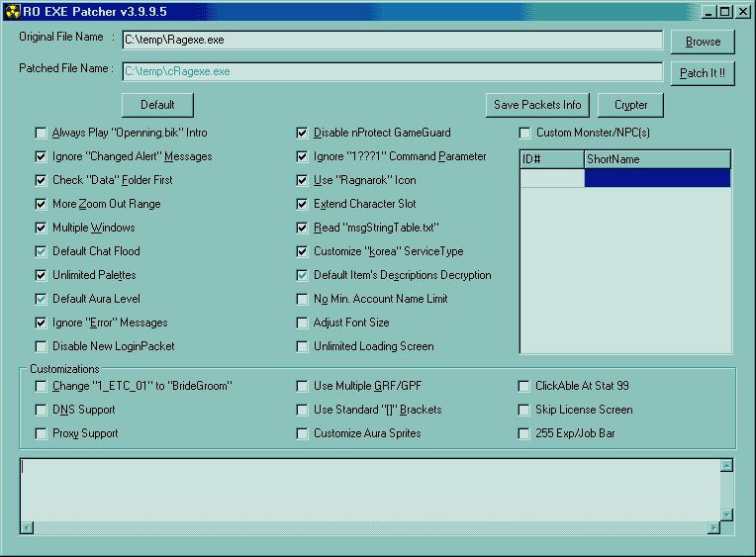The height and width of the screenshot is (557, 756).
Task: Click the Default button
Action: (x=157, y=105)
